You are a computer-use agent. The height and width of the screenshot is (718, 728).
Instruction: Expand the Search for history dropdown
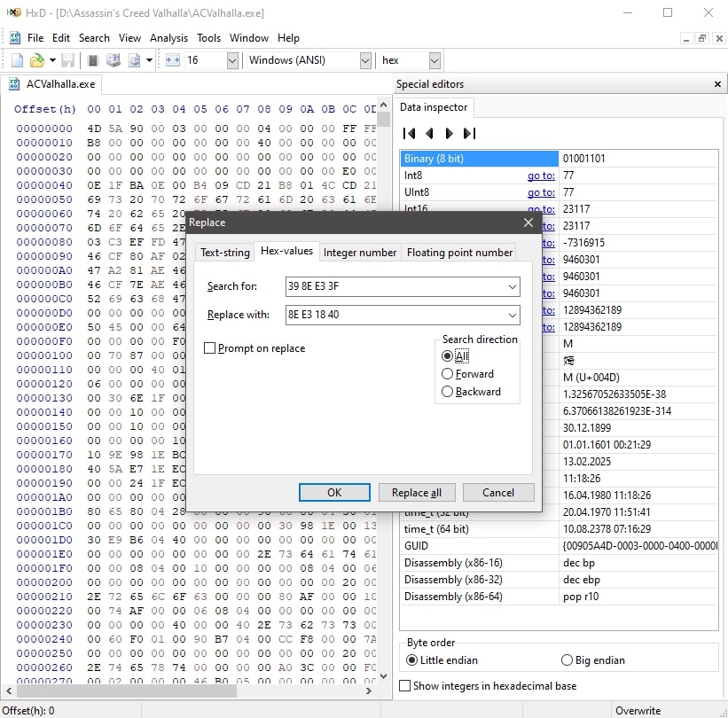pos(513,287)
